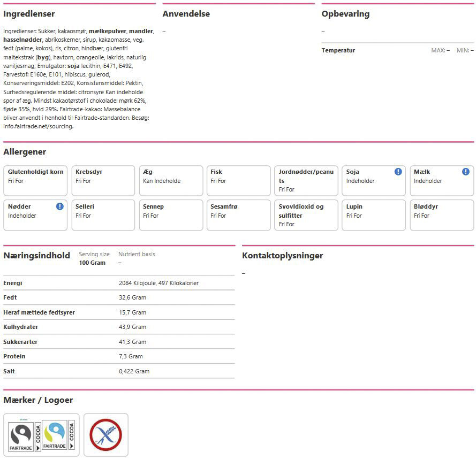Click the Protein value 7,3 Gram

coord(131,357)
